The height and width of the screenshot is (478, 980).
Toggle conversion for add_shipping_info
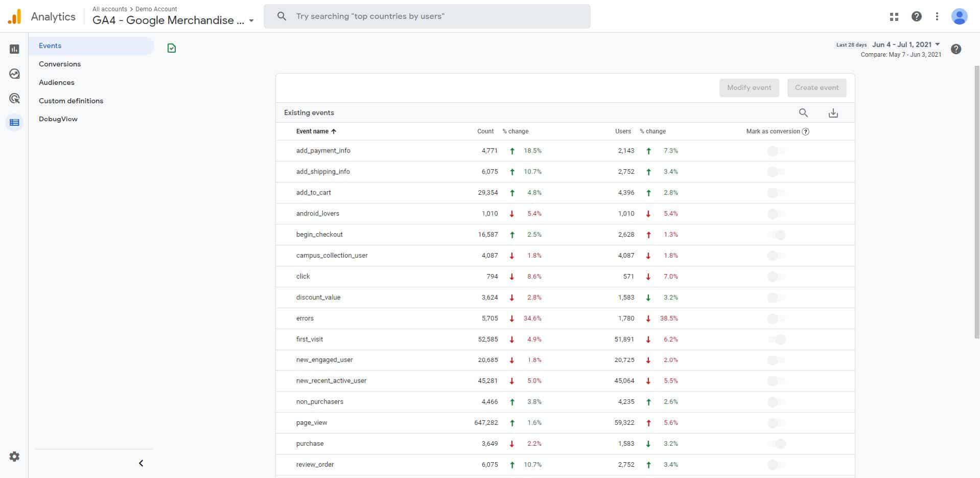pyautogui.click(x=776, y=172)
